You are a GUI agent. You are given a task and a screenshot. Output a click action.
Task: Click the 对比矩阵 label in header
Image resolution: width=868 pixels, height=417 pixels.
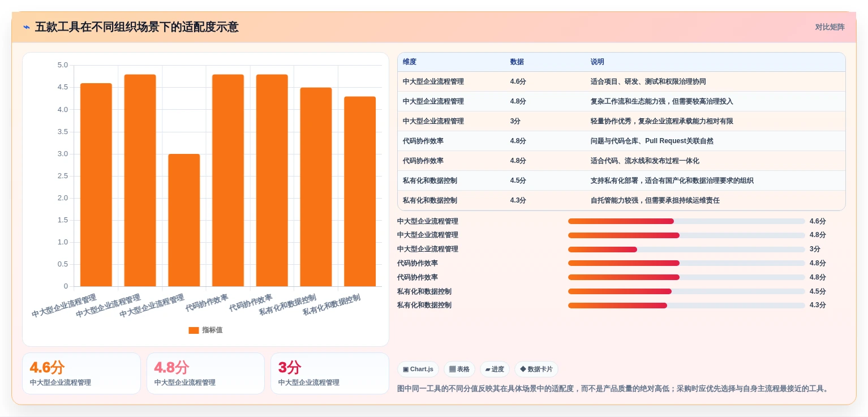click(x=830, y=27)
